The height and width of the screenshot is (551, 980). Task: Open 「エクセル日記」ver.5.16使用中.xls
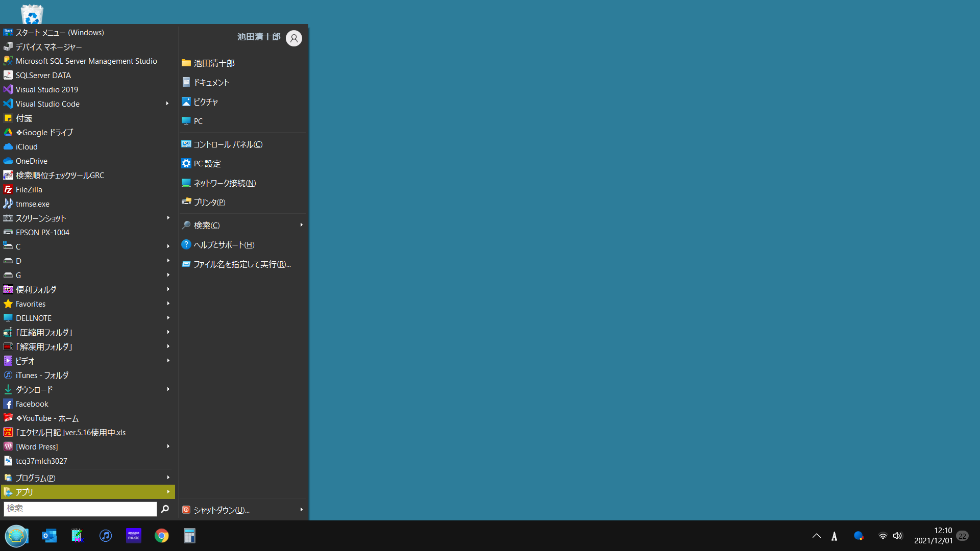(x=88, y=432)
